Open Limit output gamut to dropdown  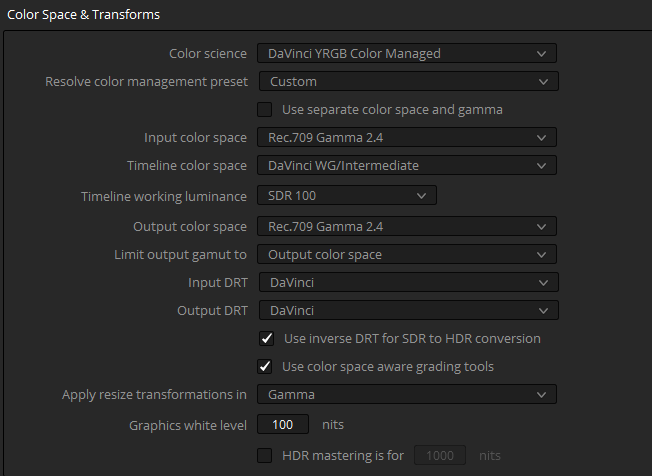[x=407, y=254]
